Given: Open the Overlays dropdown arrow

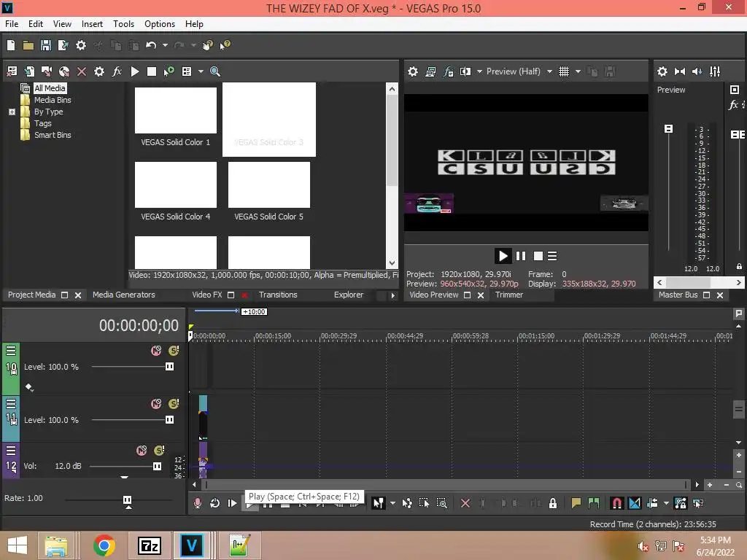Looking at the screenshot, I should coord(578,71).
